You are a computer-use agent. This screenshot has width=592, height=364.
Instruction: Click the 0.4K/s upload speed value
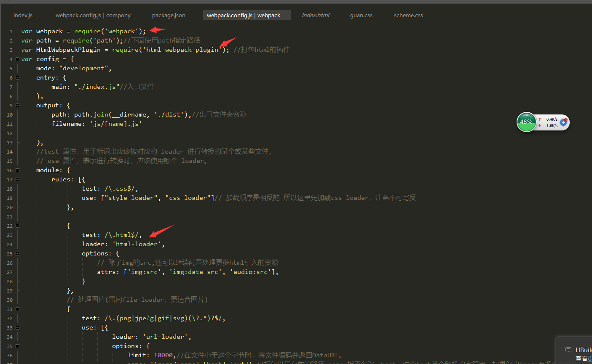coord(552,119)
